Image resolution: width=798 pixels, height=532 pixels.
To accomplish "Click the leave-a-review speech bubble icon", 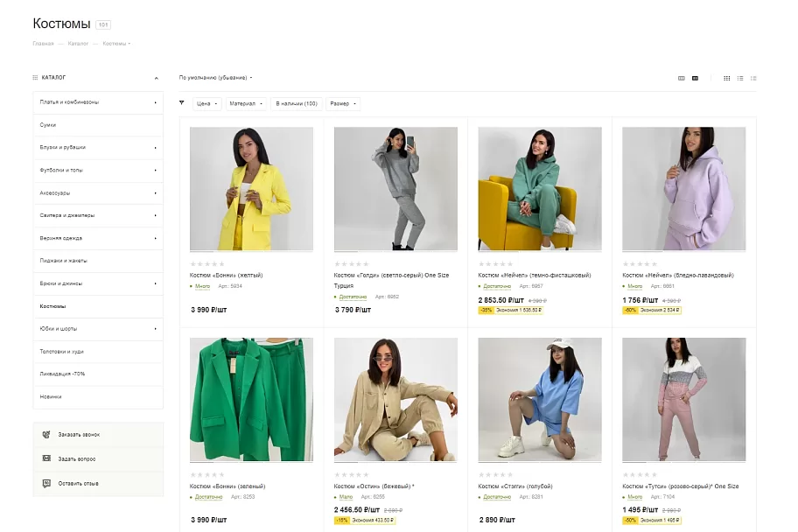I will click(x=46, y=483).
